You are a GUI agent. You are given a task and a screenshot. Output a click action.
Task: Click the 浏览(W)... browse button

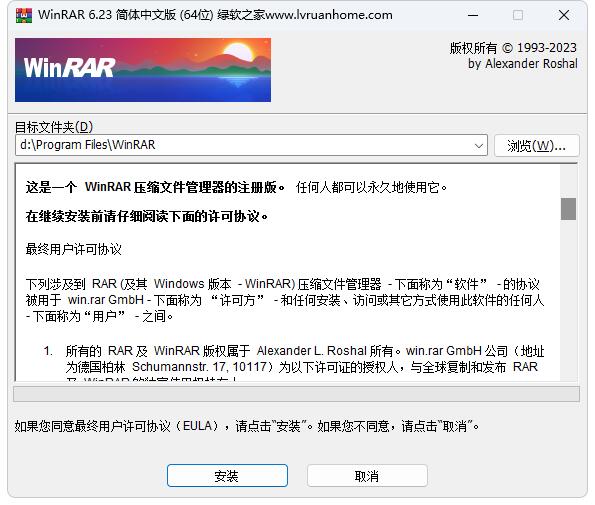[537, 146]
